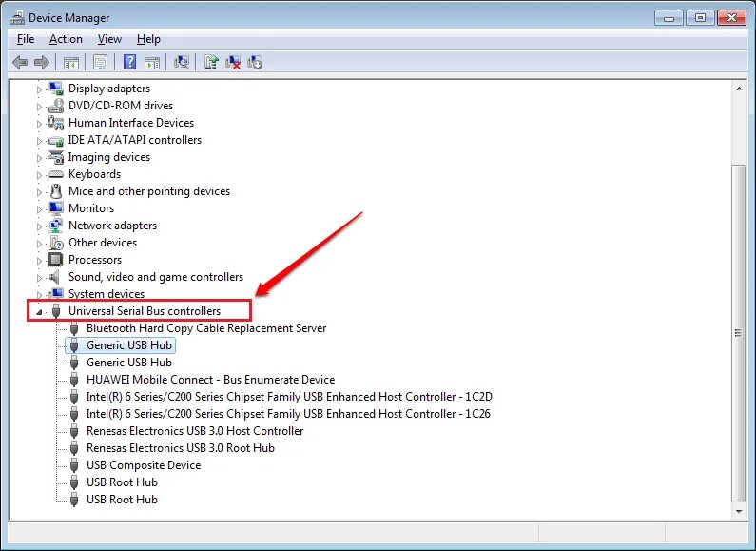Open the File menu

26,39
